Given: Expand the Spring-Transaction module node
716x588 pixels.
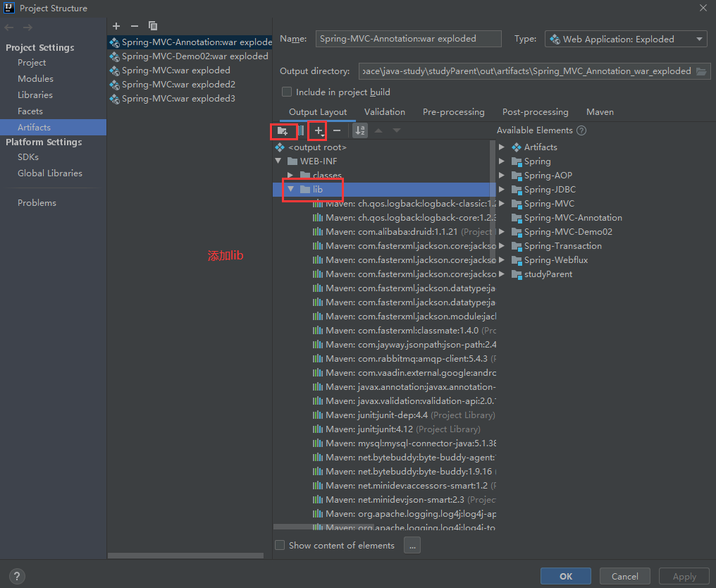Looking at the screenshot, I should click(x=502, y=246).
